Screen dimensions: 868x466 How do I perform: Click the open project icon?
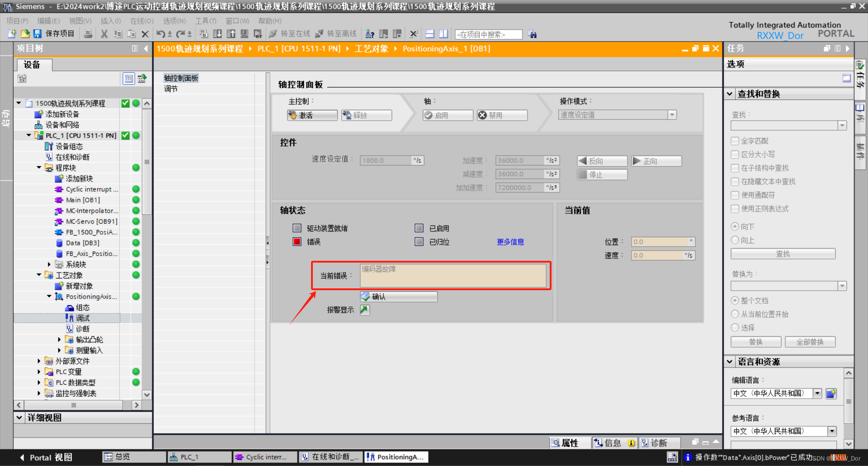[25, 34]
